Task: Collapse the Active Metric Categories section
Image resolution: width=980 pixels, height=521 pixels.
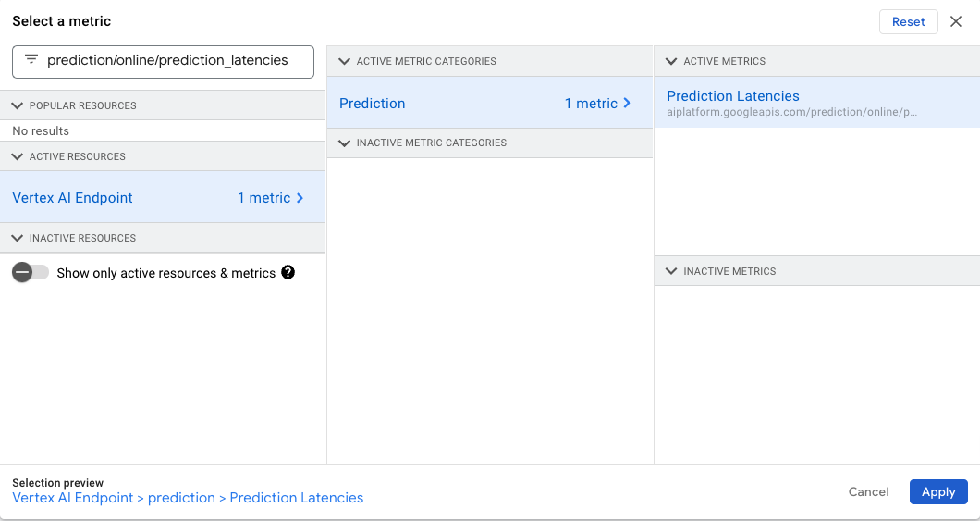Action: [345, 61]
